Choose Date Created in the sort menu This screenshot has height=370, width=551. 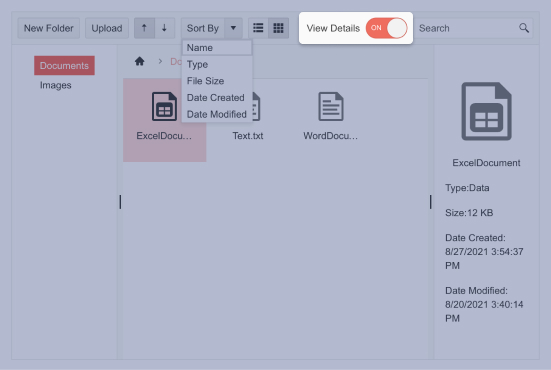217,98
